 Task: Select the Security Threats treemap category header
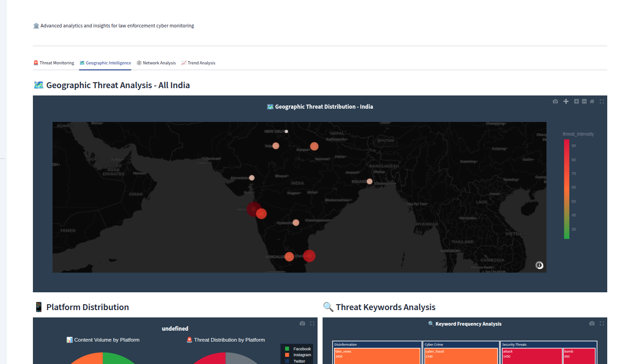pyautogui.click(x=549, y=344)
